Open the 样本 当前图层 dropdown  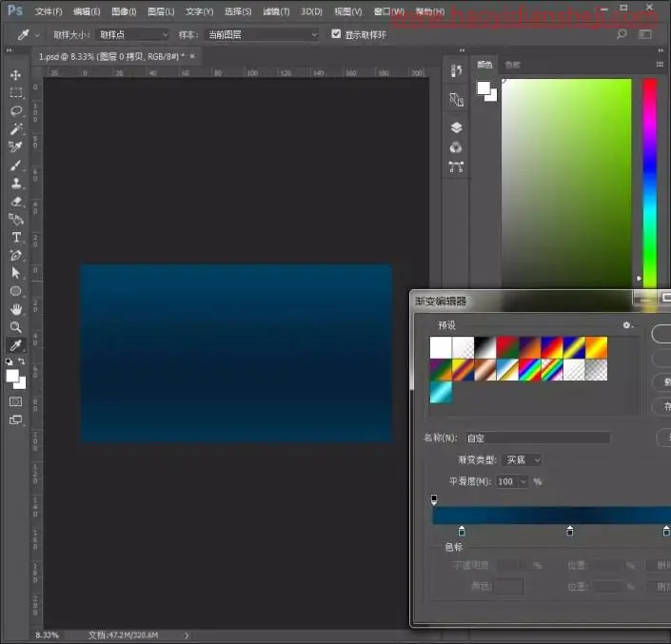(262, 34)
